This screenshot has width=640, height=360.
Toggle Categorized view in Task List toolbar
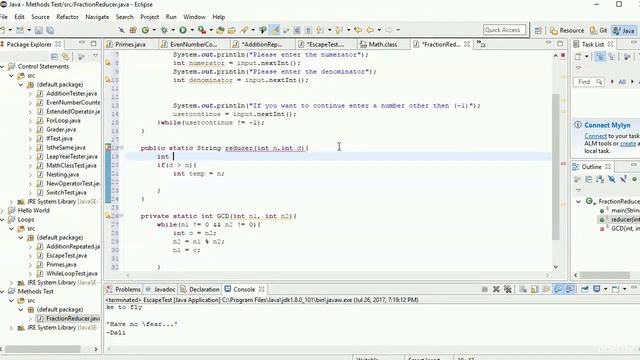pos(600,57)
